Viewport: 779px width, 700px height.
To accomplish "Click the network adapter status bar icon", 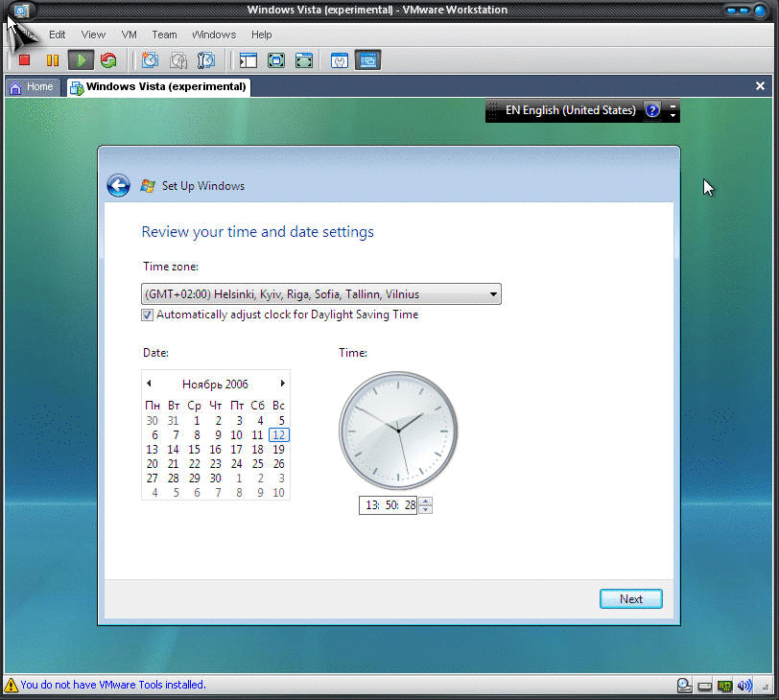I will click(725, 687).
